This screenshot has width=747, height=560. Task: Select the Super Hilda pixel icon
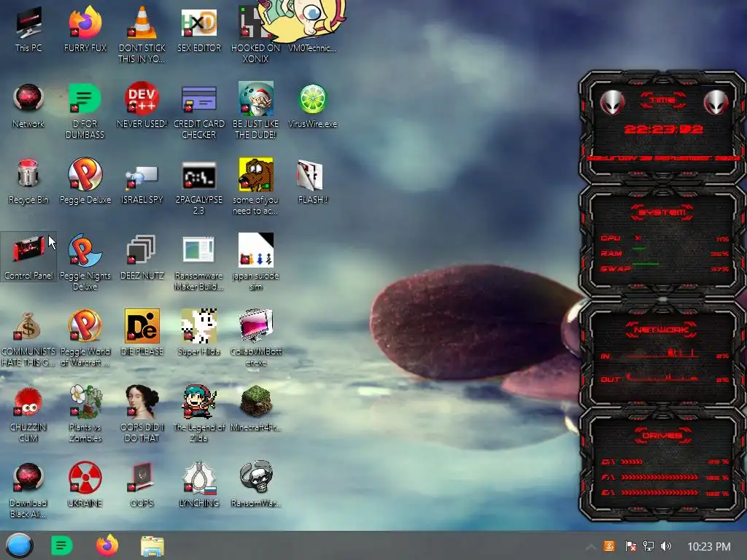(198, 332)
